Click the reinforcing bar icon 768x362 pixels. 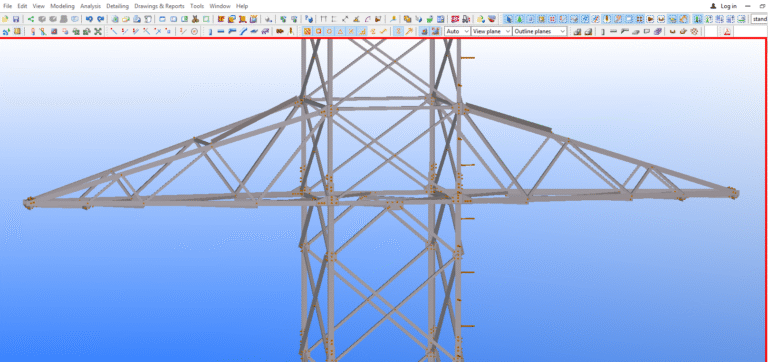click(x=672, y=31)
